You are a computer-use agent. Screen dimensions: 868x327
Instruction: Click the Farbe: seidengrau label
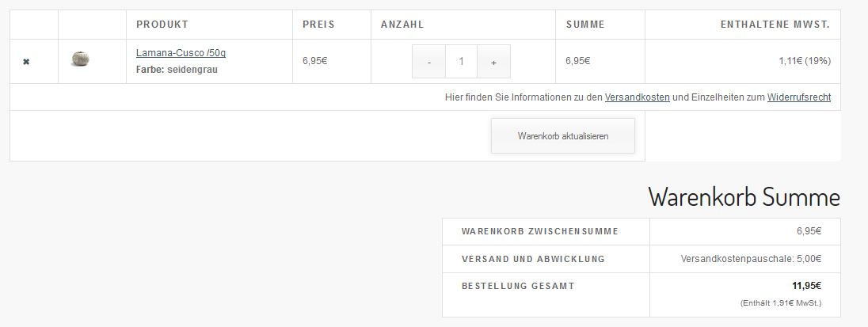click(x=177, y=70)
